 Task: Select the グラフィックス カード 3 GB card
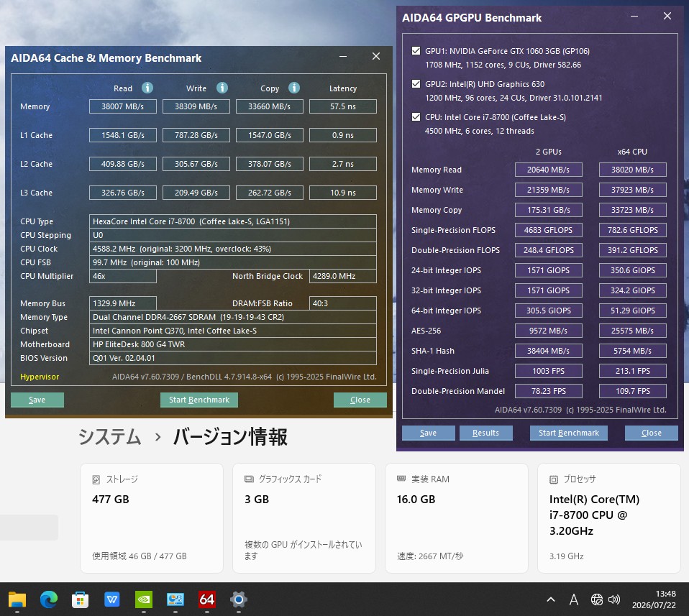click(304, 518)
